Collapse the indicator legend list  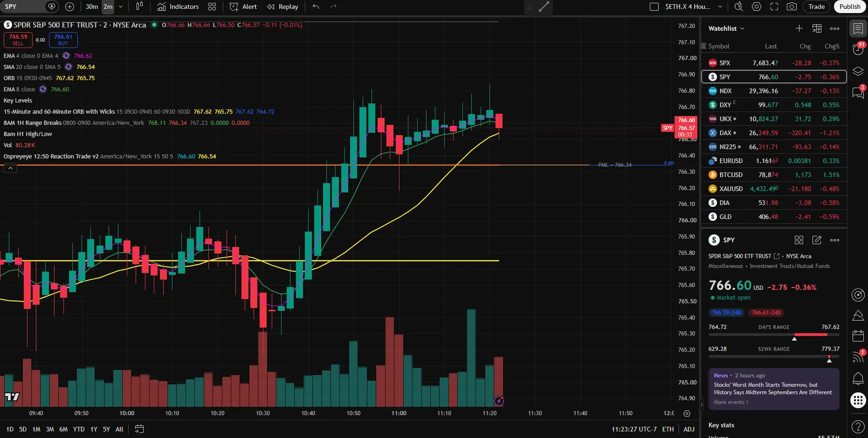pyautogui.click(x=10, y=168)
